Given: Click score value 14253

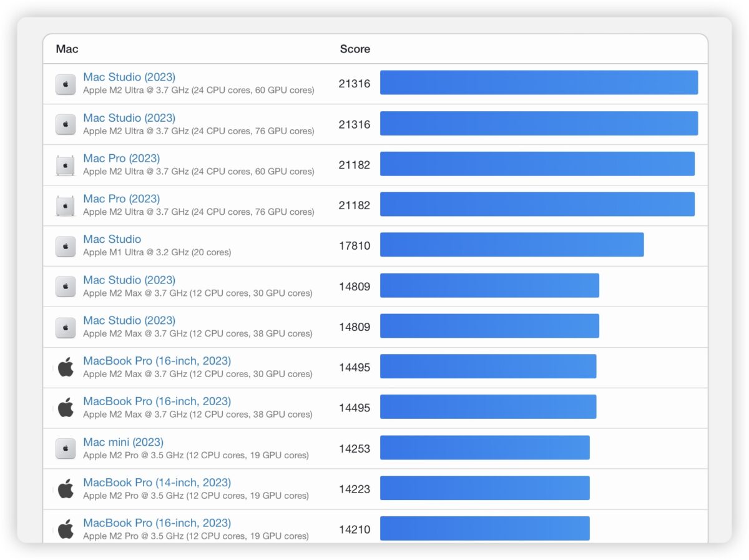Looking at the screenshot, I should tap(355, 448).
